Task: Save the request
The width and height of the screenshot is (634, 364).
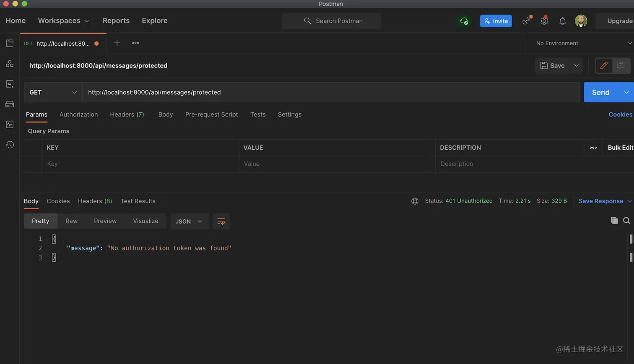Action: click(x=553, y=65)
